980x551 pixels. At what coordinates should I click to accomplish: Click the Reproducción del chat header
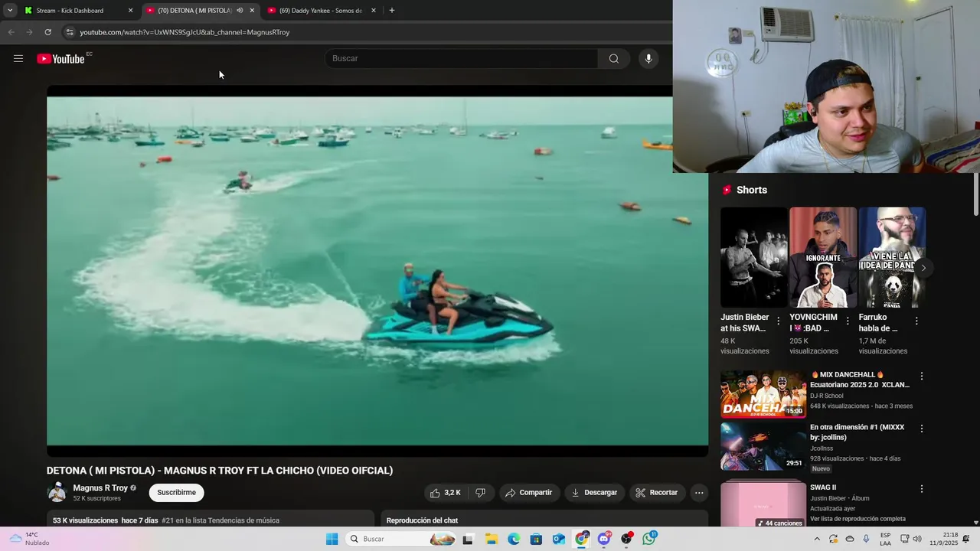pyautogui.click(x=423, y=520)
